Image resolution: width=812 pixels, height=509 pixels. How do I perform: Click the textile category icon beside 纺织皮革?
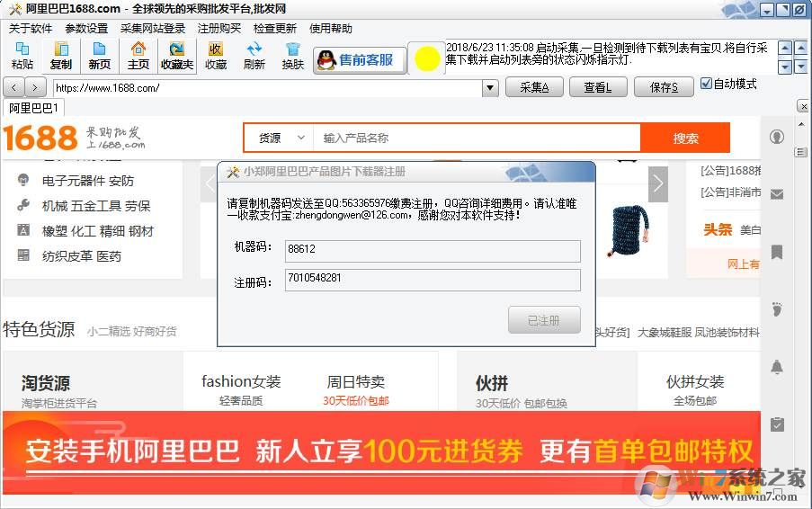(x=23, y=254)
